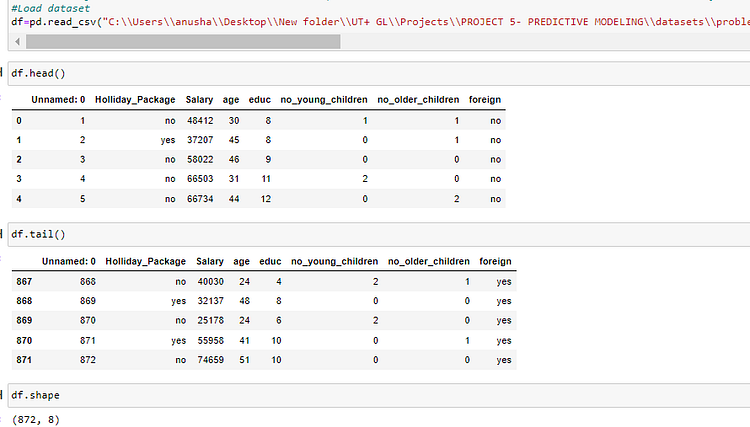Click Salary value 37207

pyautogui.click(x=200, y=140)
